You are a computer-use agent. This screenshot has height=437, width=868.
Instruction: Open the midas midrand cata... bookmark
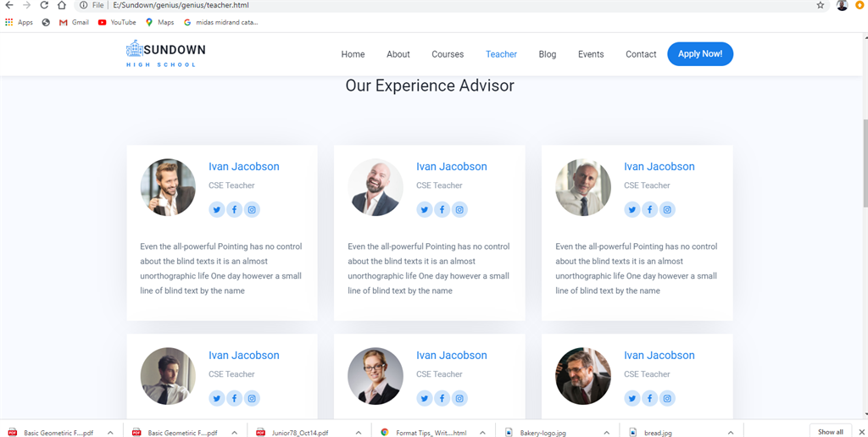(x=221, y=23)
